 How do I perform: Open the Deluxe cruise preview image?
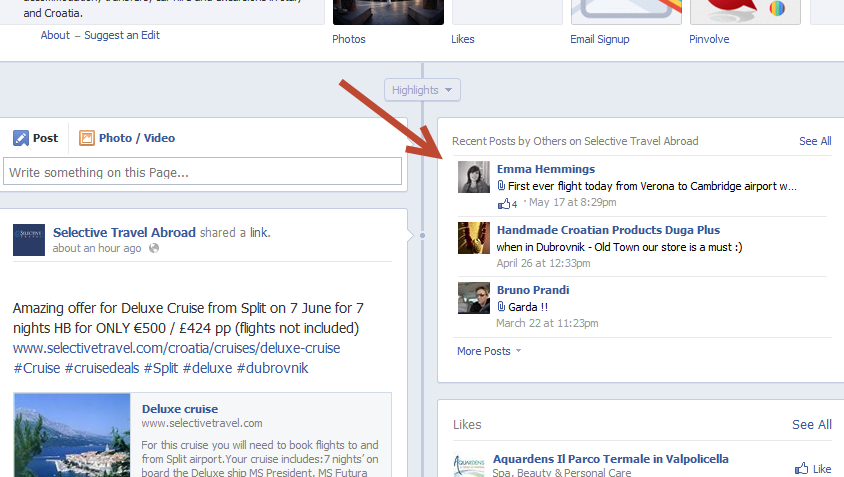point(72,435)
